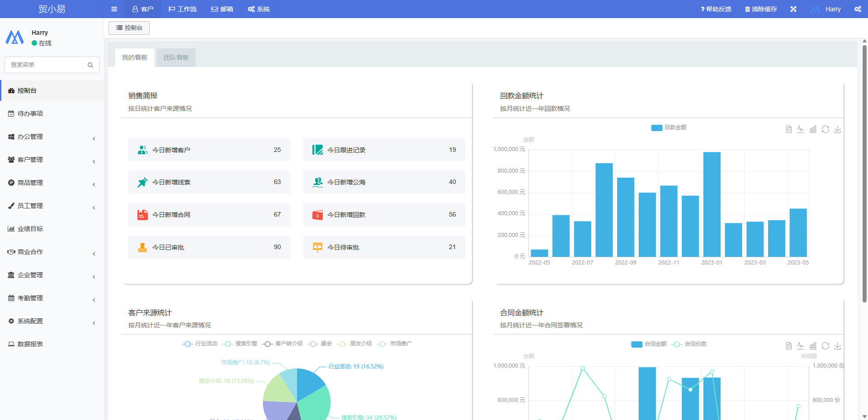Toggle the sidebar hamburger menu icon
This screenshot has height=420, width=868.
[114, 9]
